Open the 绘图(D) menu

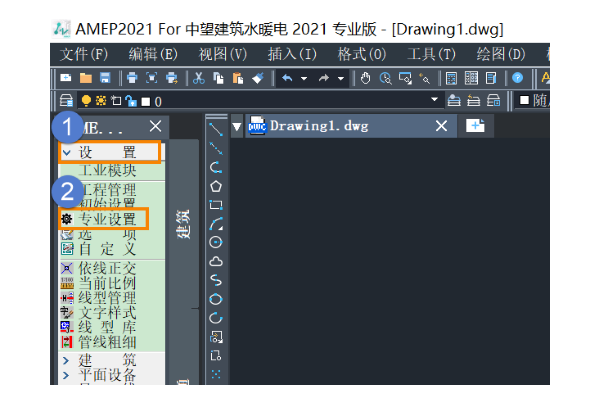tap(501, 55)
